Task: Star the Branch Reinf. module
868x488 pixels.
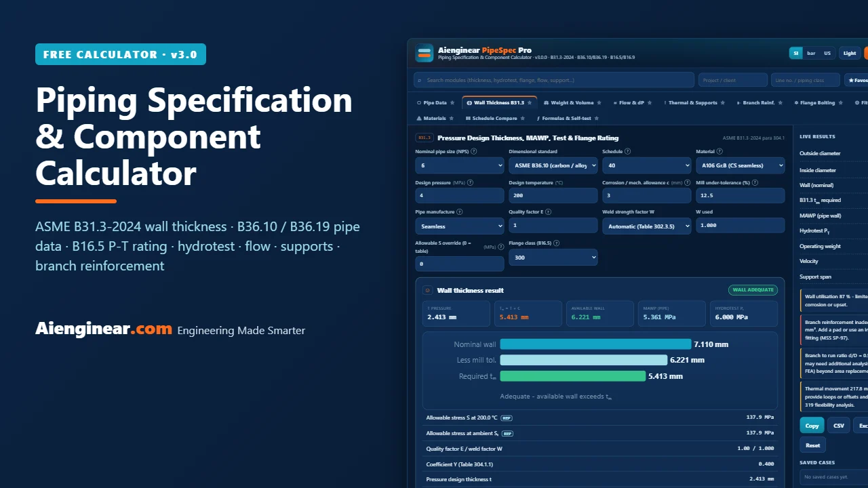Action: 780,103
